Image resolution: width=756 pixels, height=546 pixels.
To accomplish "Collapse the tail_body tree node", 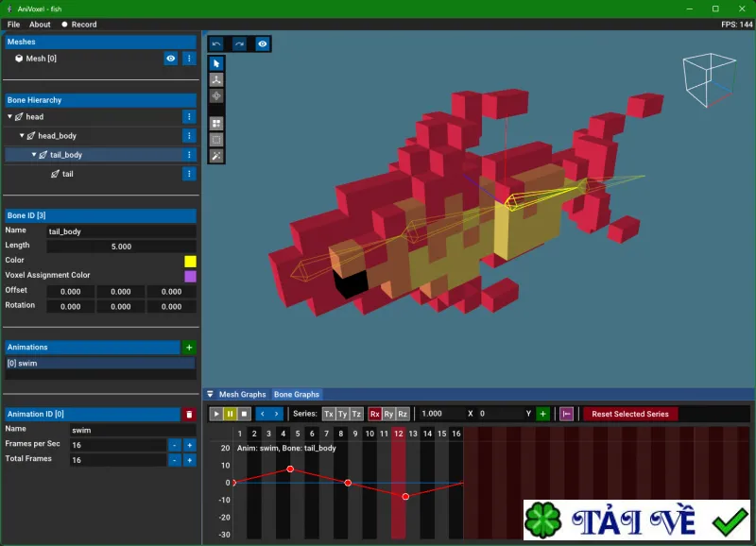I will tap(34, 155).
